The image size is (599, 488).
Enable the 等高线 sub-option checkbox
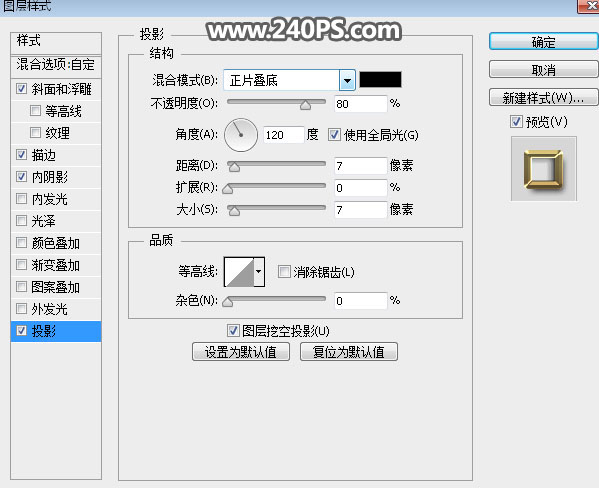[x=35, y=111]
